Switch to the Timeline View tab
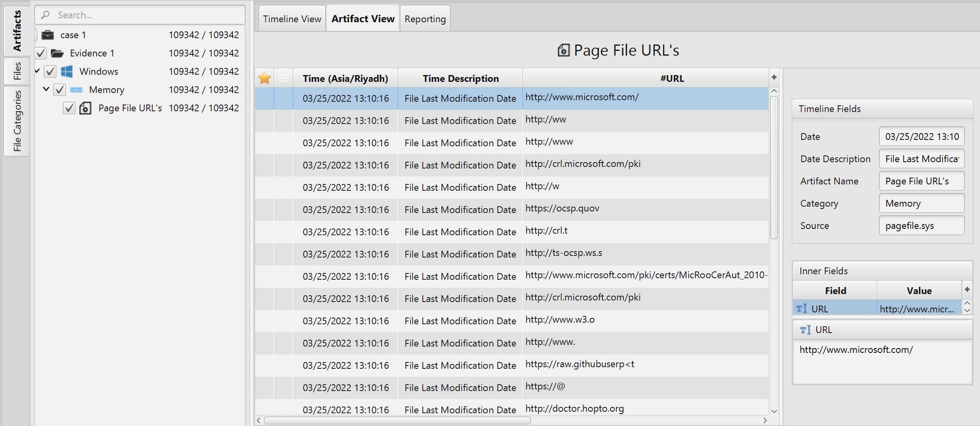The image size is (980, 426). coord(292,18)
